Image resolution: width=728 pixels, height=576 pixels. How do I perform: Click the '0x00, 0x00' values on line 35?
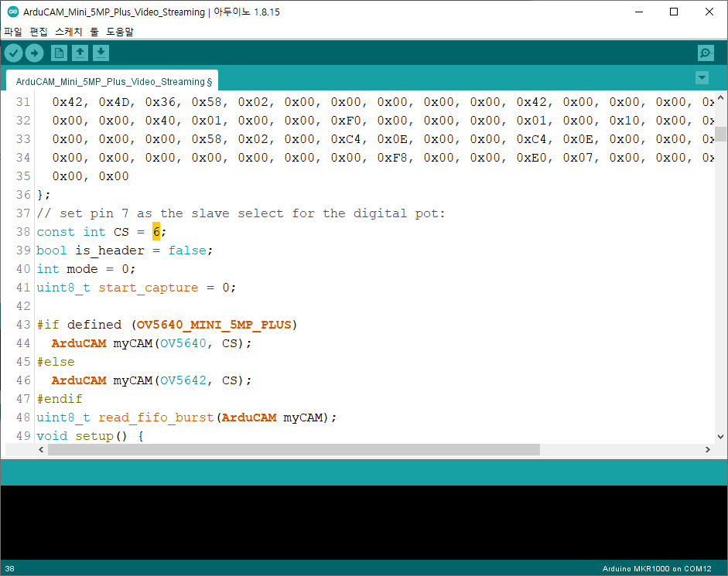(x=91, y=176)
